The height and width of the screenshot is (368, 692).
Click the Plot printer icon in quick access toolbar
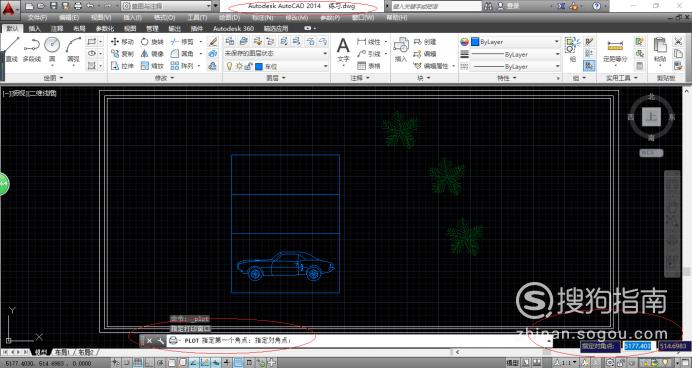tap(78, 6)
